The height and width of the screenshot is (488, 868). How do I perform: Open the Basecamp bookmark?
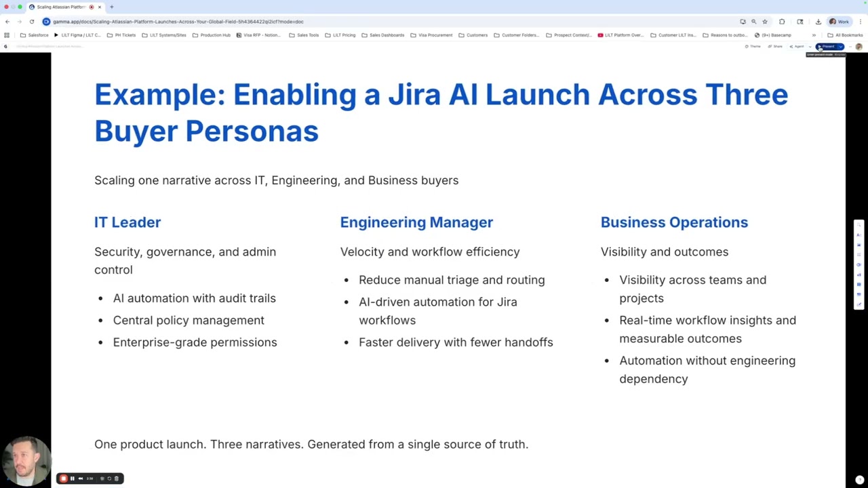pyautogui.click(x=773, y=35)
